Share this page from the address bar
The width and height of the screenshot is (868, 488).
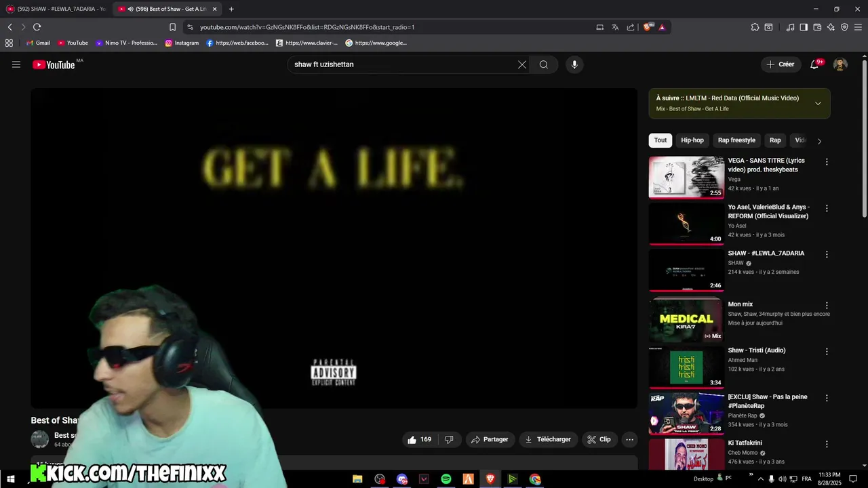(631, 27)
